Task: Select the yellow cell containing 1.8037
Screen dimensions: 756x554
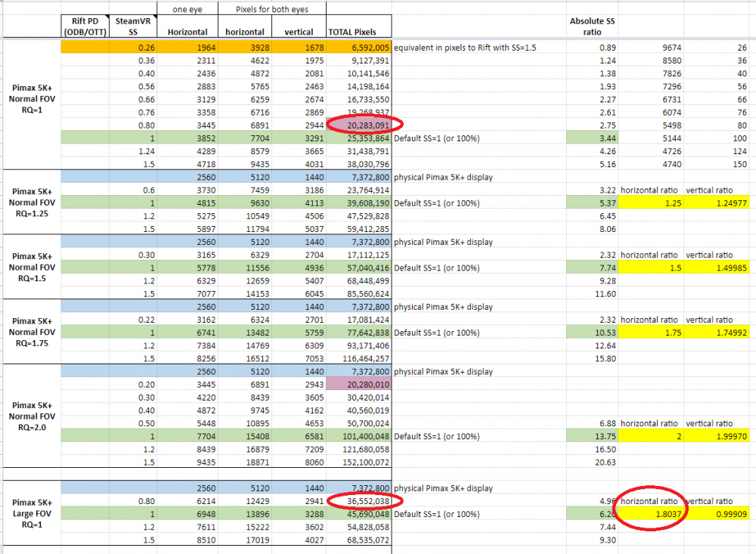Action: [x=652, y=514]
